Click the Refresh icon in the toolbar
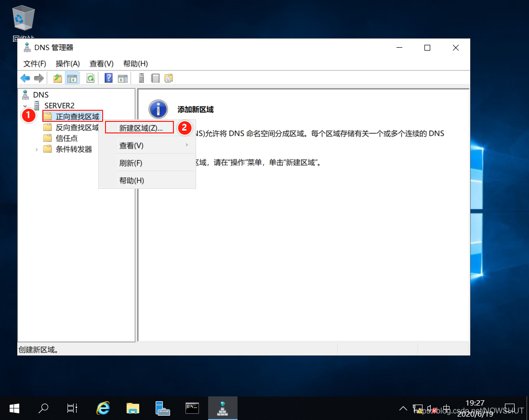 coord(91,78)
